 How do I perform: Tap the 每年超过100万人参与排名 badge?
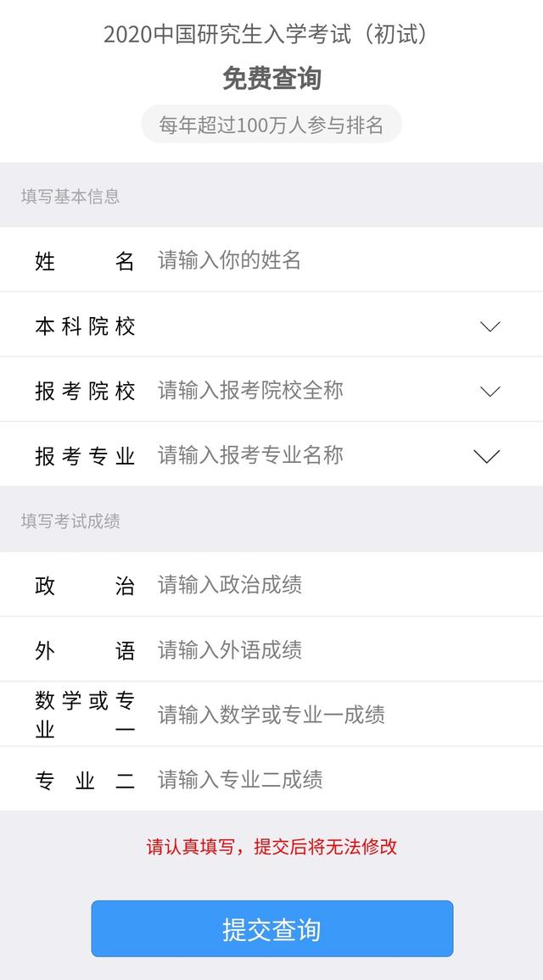pyautogui.click(x=271, y=125)
